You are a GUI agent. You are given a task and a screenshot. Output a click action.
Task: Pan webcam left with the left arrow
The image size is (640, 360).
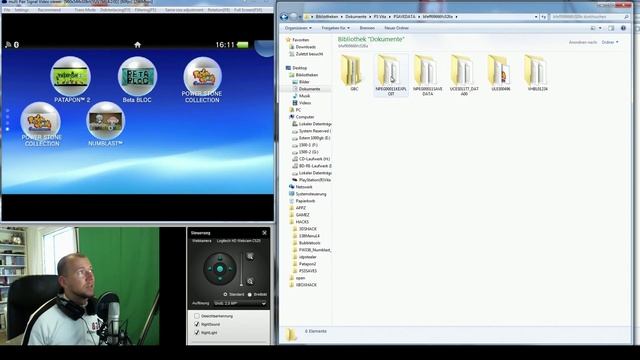click(x=210, y=269)
